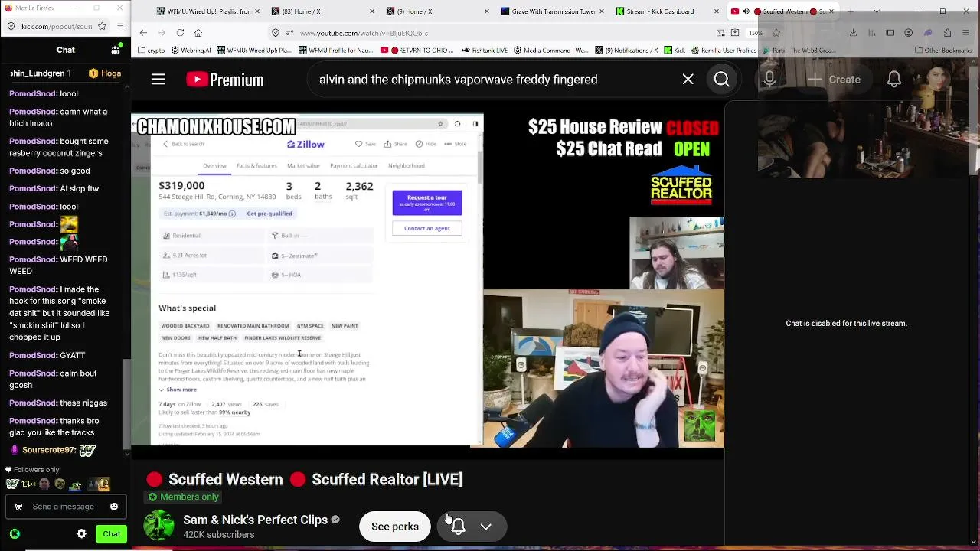Click the Members only badge

tap(183, 497)
